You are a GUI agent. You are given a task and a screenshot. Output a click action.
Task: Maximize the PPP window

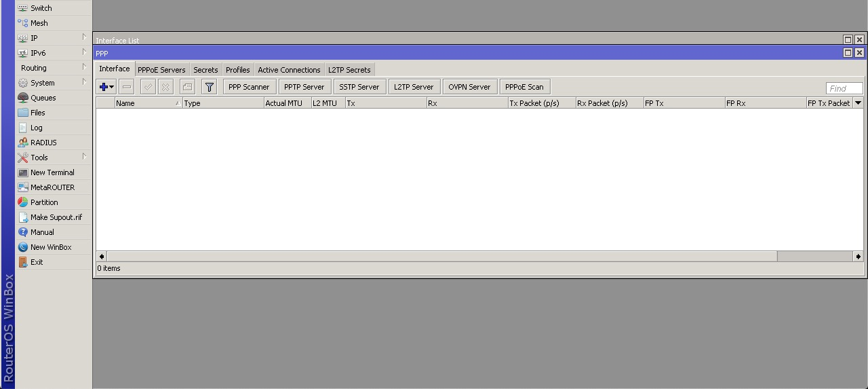pos(848,53)
